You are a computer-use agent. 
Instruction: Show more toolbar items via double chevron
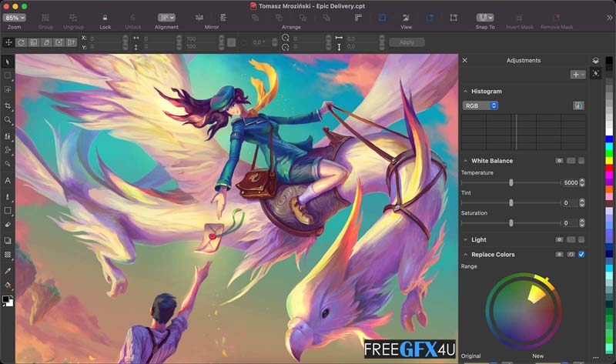coord(609,18)
